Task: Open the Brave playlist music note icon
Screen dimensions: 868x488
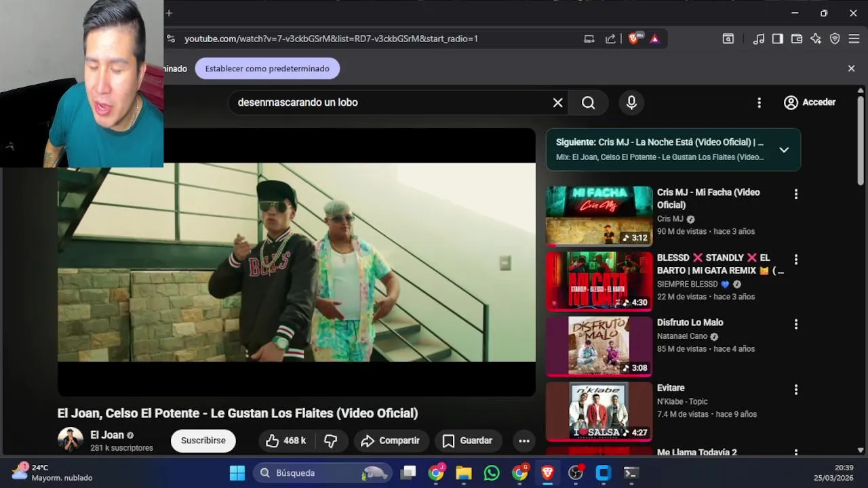Action: point(759,39)
